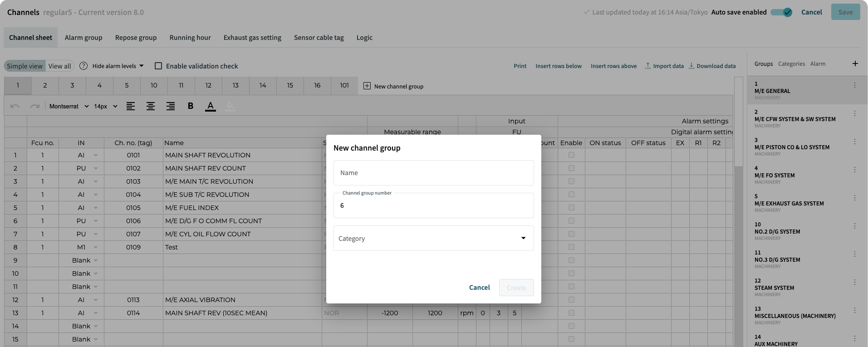Open Category dropdown in dialog

(433, 238)
